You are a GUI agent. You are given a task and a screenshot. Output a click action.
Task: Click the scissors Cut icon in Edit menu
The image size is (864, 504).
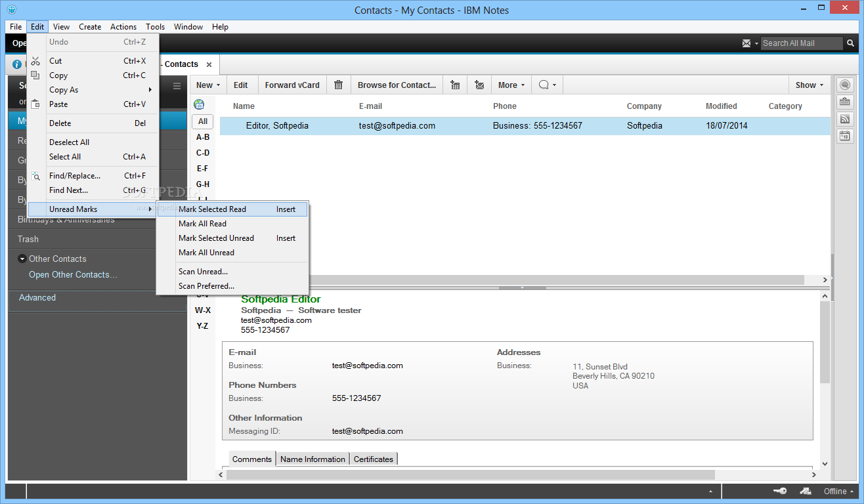pos(35,61)
